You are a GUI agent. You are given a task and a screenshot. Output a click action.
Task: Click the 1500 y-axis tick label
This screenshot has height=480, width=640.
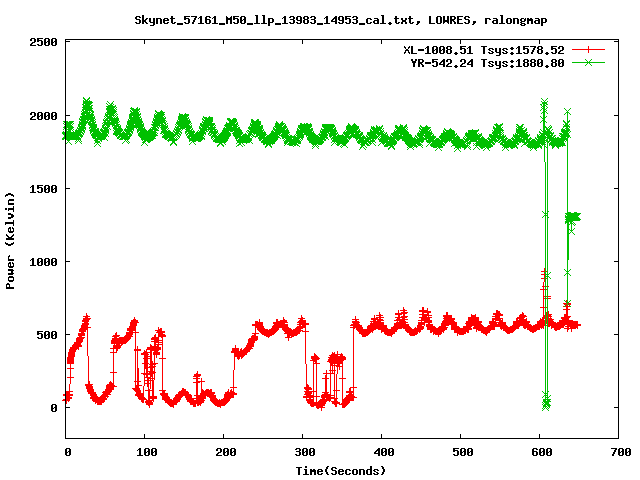tap(43, 189)
